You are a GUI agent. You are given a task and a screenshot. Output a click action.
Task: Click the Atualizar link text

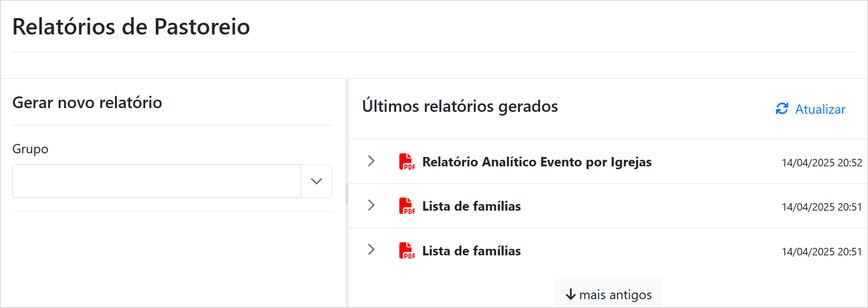820,109
